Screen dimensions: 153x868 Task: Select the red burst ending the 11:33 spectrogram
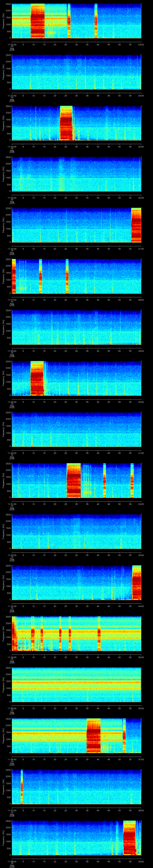tap(137, 583)
